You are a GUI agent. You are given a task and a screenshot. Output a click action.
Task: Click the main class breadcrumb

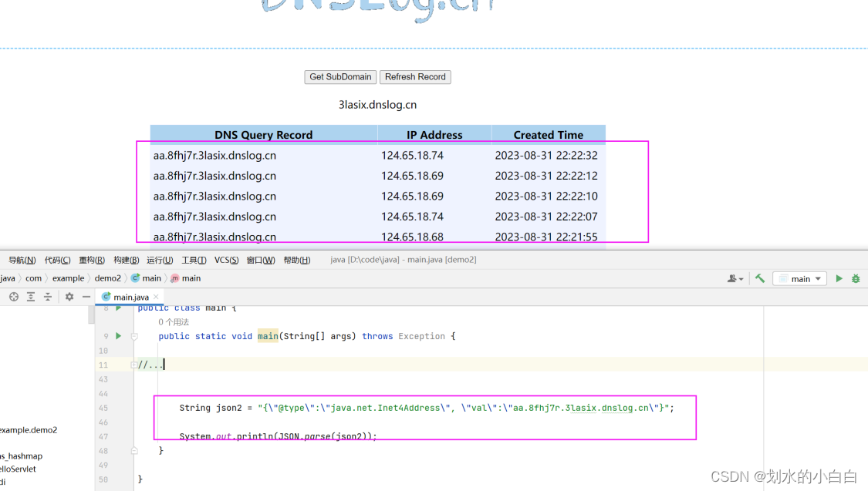tap(147, 278)
